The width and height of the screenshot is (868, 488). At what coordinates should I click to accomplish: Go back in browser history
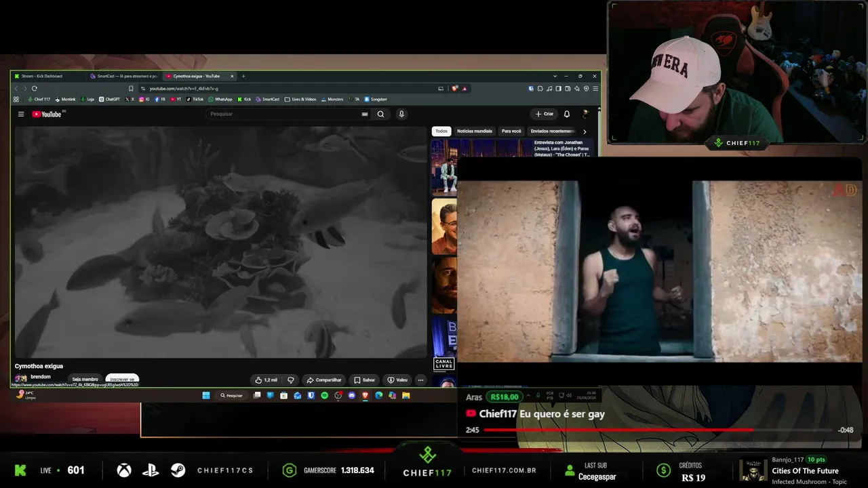(x=16, y=88)
